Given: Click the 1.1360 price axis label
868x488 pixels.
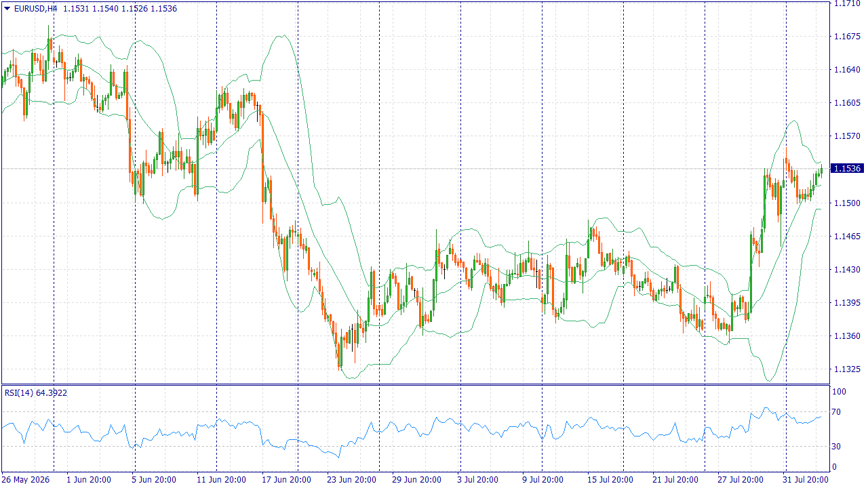Looking at the screenshot, I should point(847,336).
